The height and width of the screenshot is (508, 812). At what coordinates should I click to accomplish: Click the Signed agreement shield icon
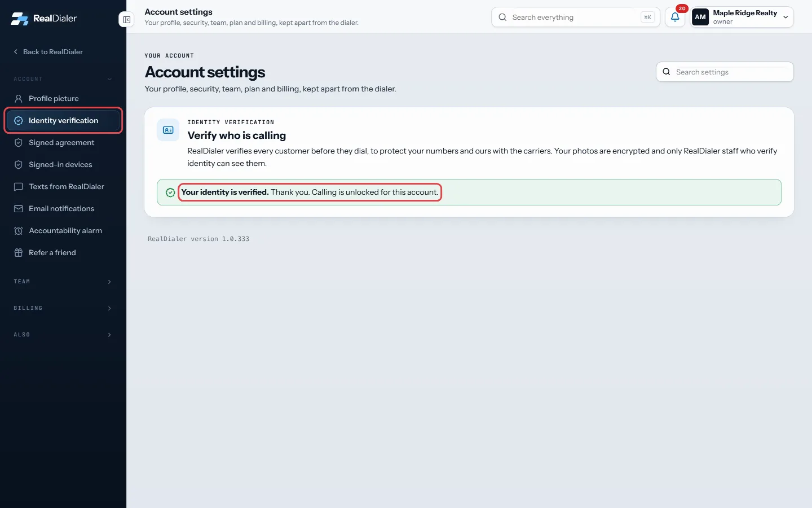19,142
